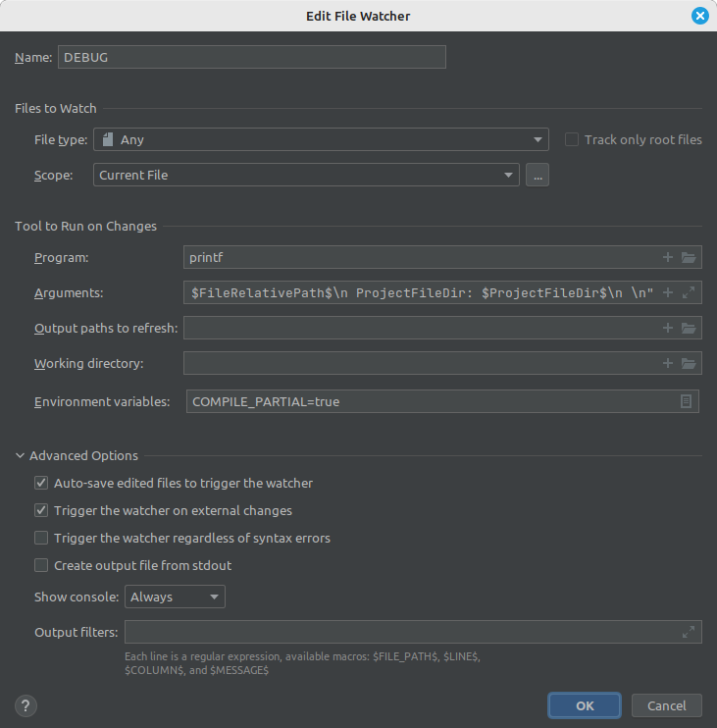Image resolution: width=717 pixels, height=728 pixels.
Task: Enable Track only root files checkbox
Action: coord(572,139)
